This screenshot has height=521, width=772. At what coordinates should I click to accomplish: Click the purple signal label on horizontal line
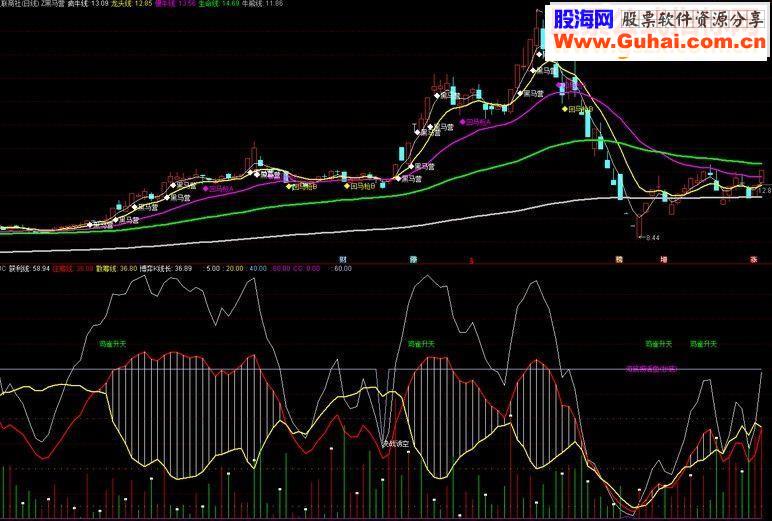[x=651, y=368]
